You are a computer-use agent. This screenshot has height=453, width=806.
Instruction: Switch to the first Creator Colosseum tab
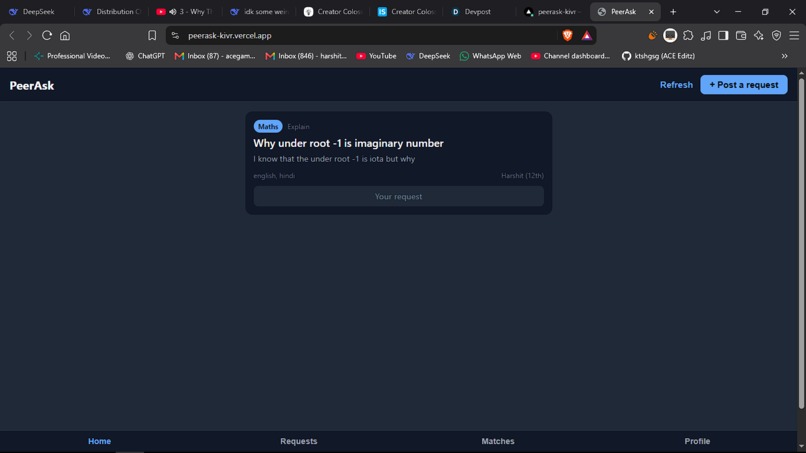click(x=334, y=11)
